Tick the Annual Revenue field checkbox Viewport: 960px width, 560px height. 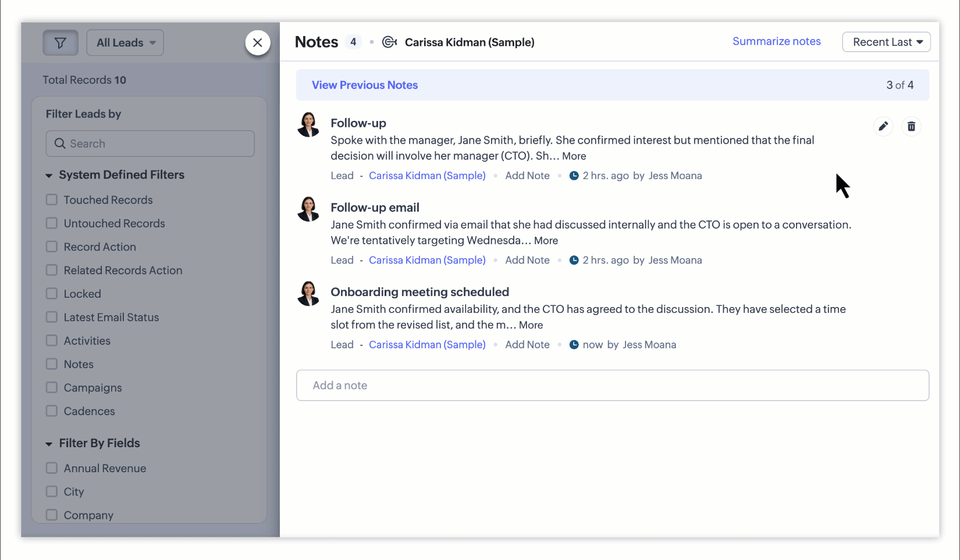pyautogui.click(x=52, y=468)
